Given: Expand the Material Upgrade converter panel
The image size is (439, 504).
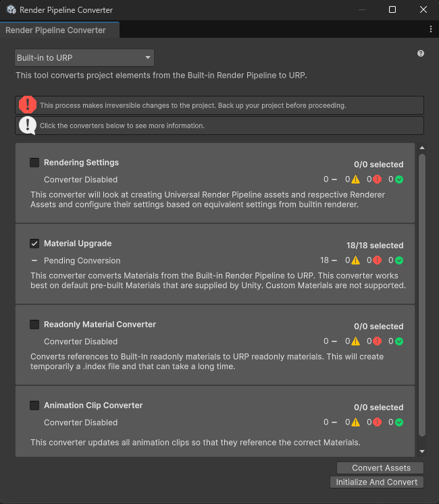Looking at the screenshot, I should click(x=215, y=264).
